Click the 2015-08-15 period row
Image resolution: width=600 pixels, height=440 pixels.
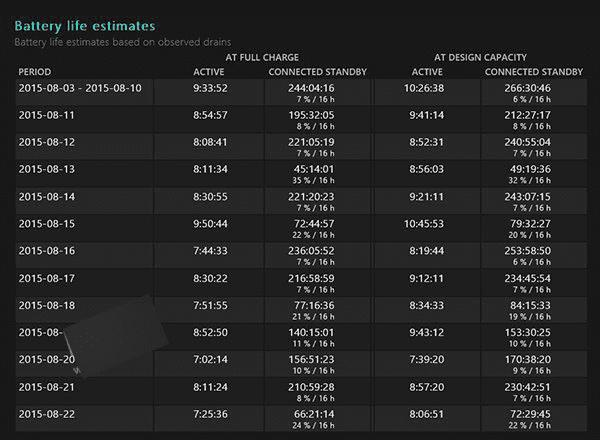[47, 223]
